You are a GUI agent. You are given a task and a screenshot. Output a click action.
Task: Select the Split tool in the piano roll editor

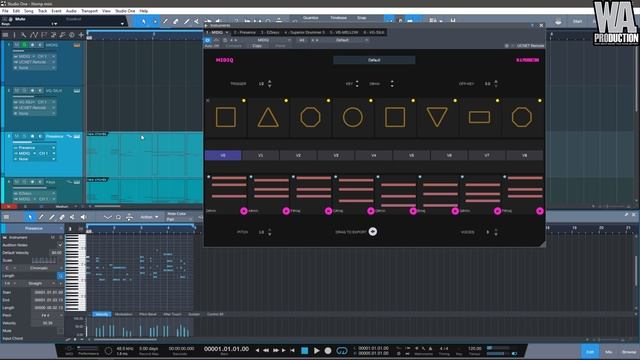(72, 217)
